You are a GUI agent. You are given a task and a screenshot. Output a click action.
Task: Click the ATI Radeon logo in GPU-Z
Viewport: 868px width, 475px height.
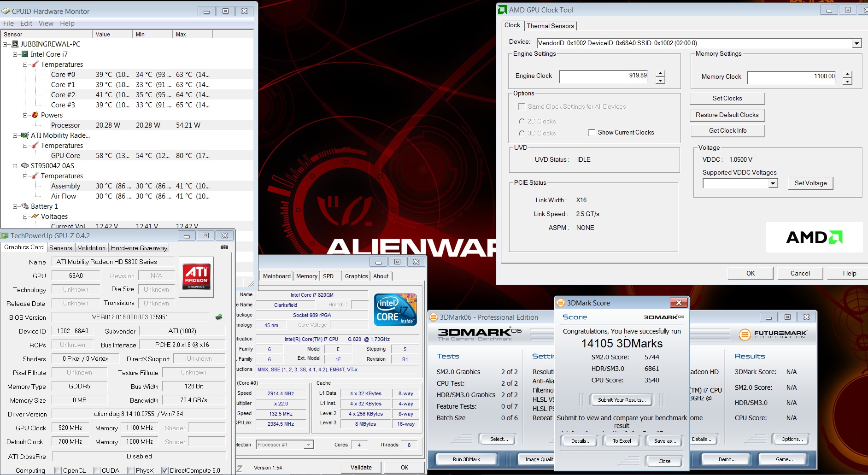[196, 276]
